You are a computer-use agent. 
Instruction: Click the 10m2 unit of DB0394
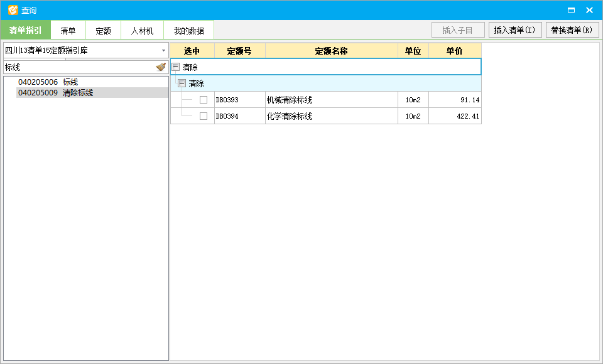(x=413, y=116)
